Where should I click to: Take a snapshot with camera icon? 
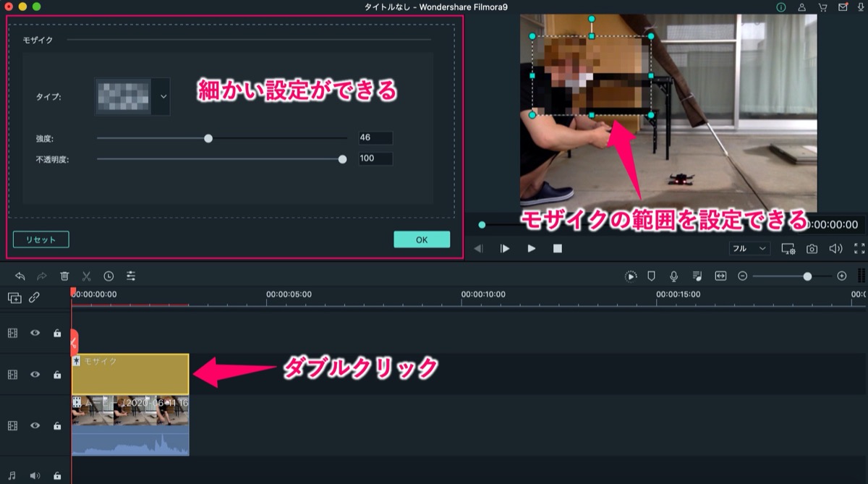click(x=812, y=248)
